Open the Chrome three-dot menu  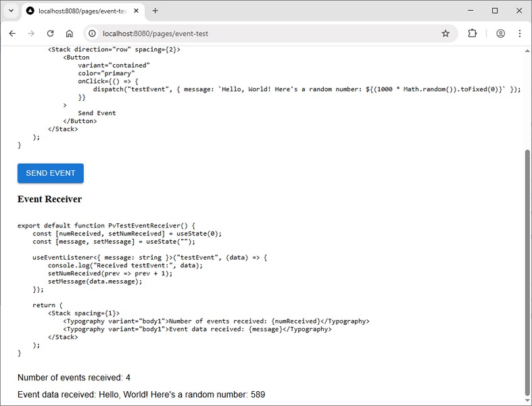(x=520, y=33)
